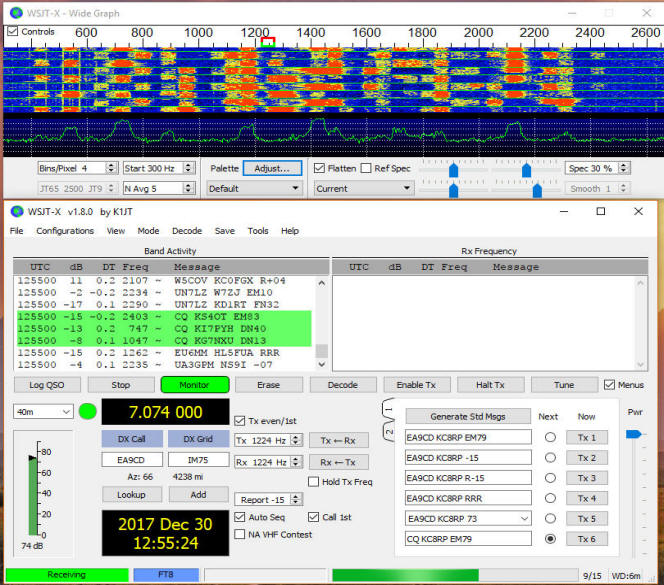Select Next radio for CQ KC8RP EM79
This screenshot has width=664, height=585.
(550, 539)
